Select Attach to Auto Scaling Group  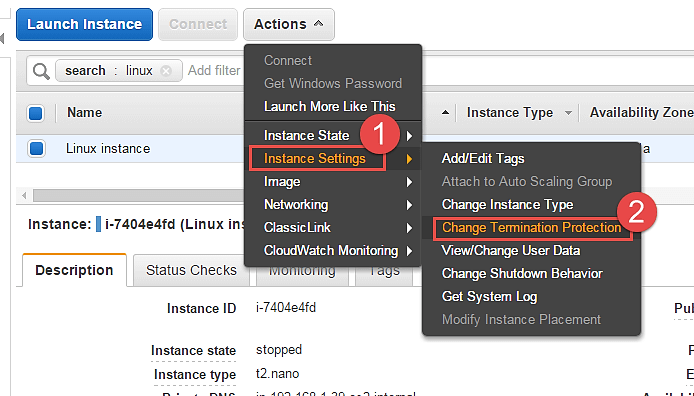point(527,181)
